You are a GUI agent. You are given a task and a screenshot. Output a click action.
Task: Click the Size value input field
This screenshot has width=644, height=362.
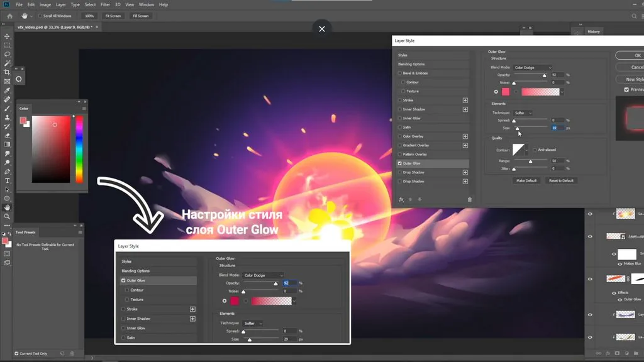pyautogui.click(x=557, y=128)
